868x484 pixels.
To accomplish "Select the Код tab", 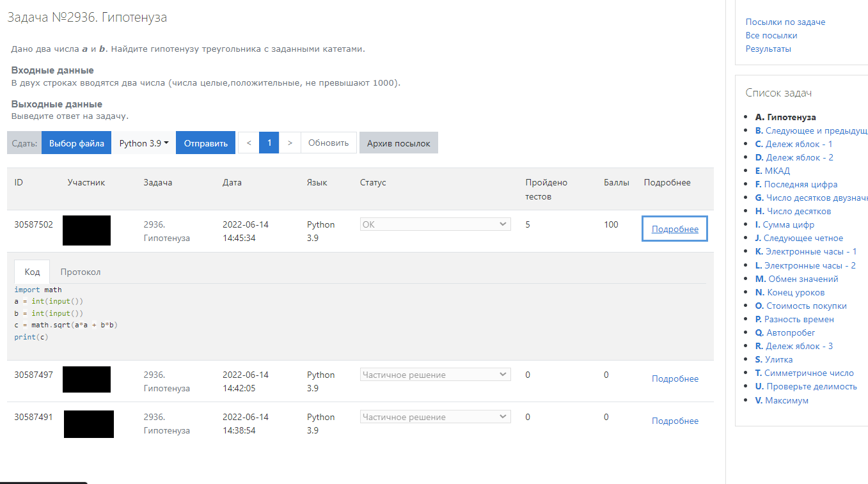I will 33,272.
